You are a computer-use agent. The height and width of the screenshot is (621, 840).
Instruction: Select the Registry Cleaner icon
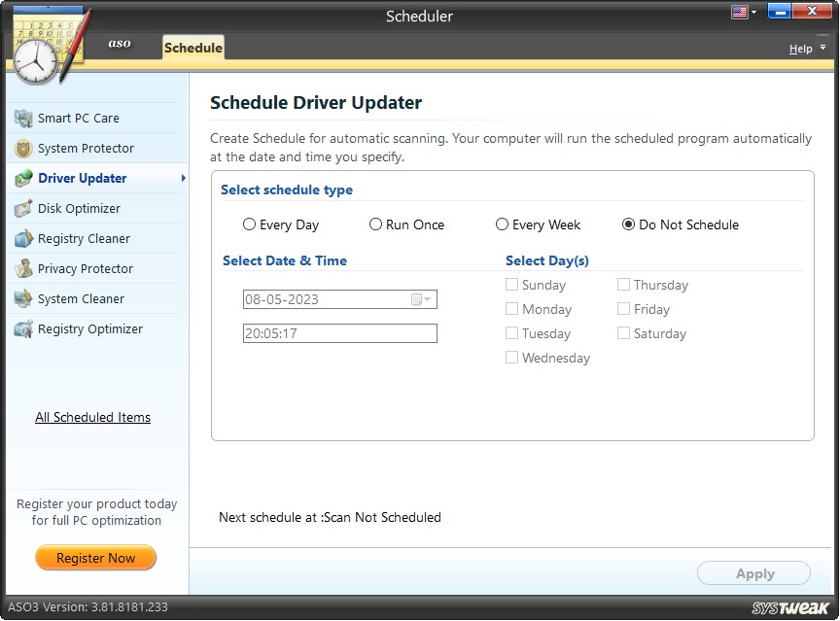tap(21, 238)
